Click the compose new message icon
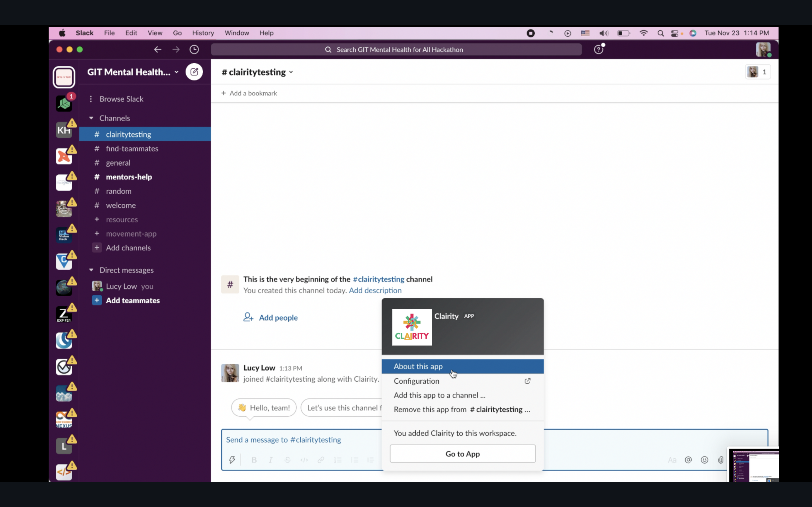The height and width of the screenshot is (507, 812). 194,72
